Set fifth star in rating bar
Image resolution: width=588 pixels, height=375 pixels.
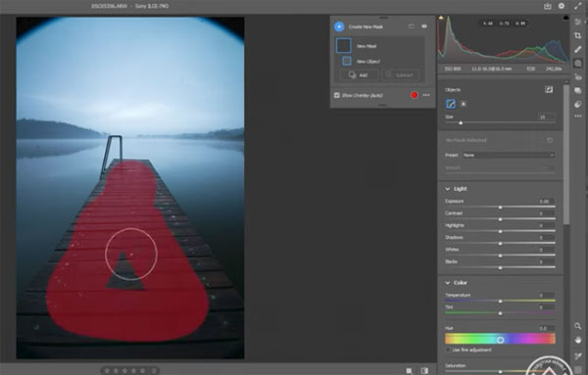(x=142, y=370)
